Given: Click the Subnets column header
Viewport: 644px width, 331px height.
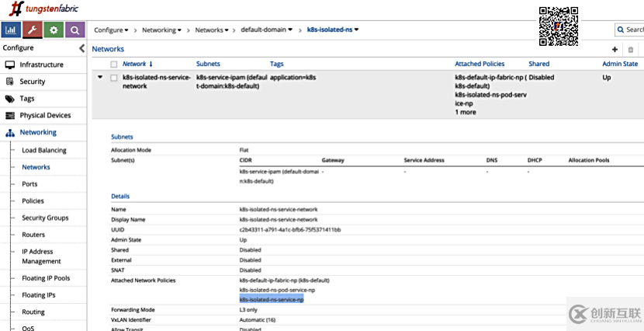Looking at the screenshot, I should tap(208, 64).
